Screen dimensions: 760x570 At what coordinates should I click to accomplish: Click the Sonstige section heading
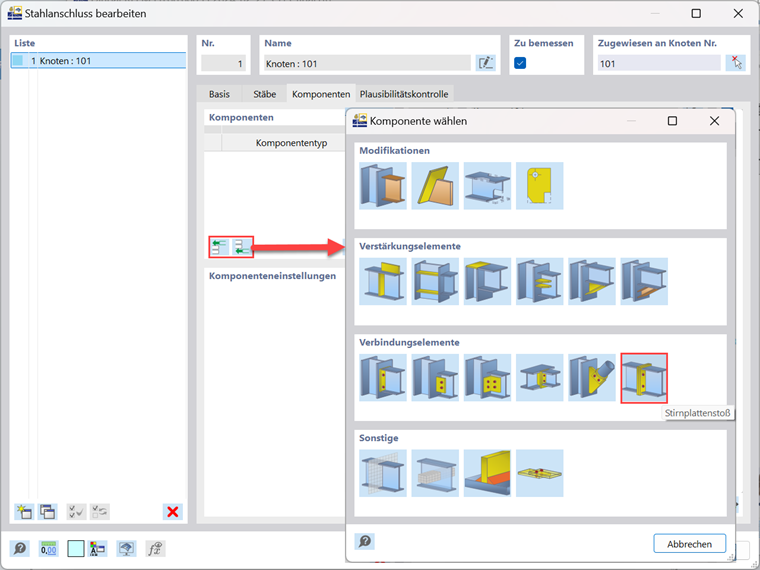click(379, 438)
